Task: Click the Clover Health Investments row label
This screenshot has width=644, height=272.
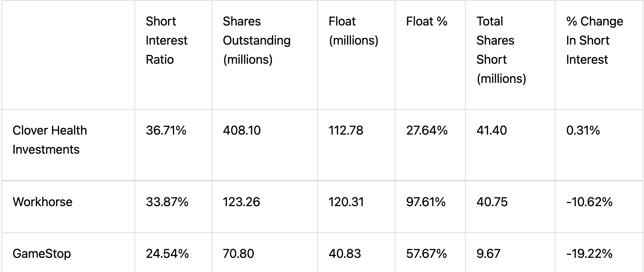Action: [x=50, y=140]
